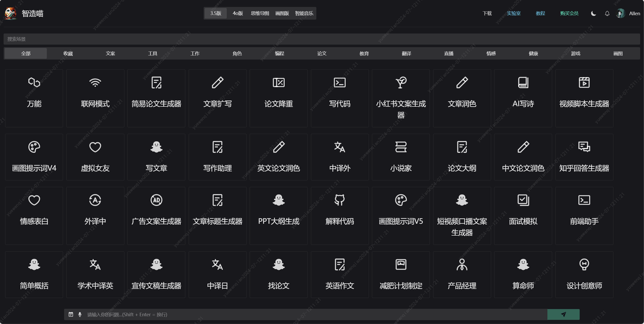
Task: Open the 画图提示词V4 palette icon card
Action: [34, 157]
